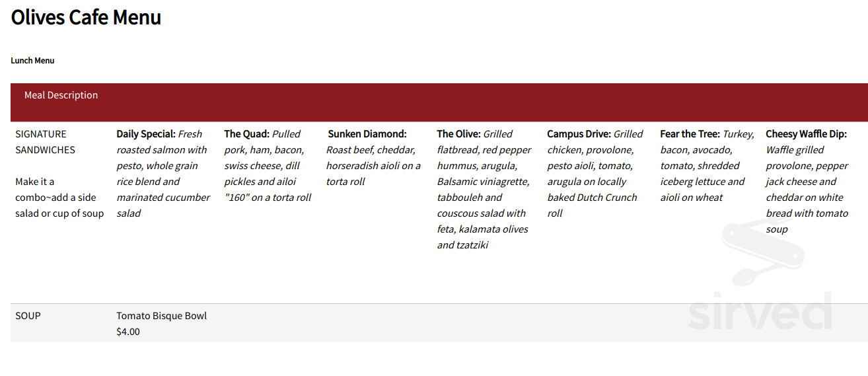Select the Cheesy Waffle Dip item
The height and width of the screenshot is (376, 868).
coord(806,134)
